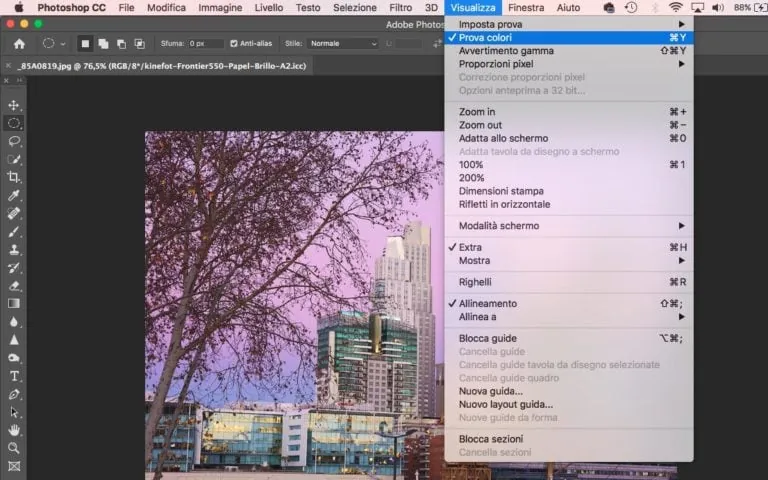Image resolution: width=768 pixels, height=480 pixels.
Task: Choose Zoom out from the menu
Action: point(569,125)
